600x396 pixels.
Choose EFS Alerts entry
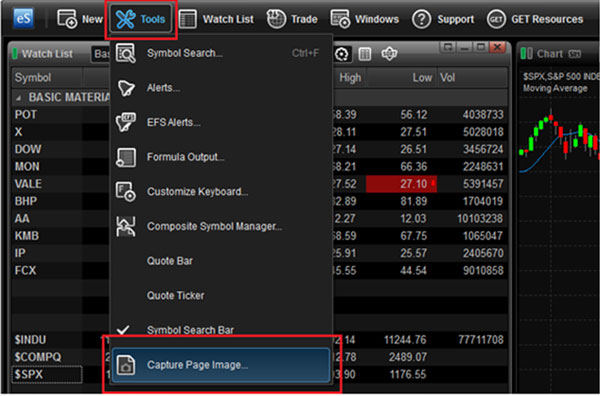221,122
